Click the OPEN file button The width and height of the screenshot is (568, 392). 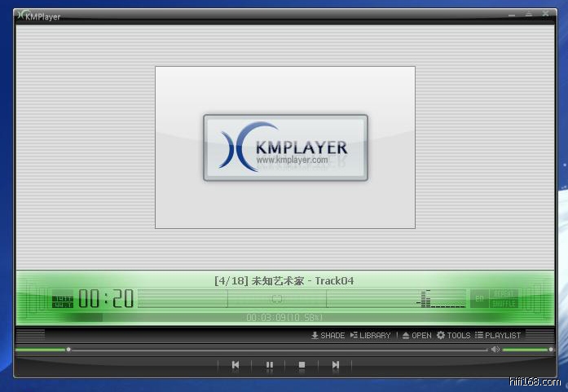[x=416, y=335]
